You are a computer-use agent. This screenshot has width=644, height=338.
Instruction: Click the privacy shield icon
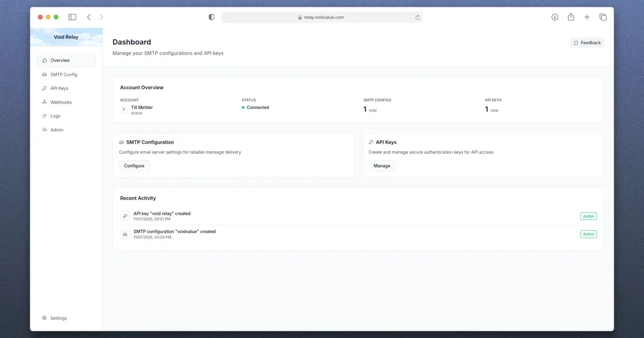coord(211,17)
